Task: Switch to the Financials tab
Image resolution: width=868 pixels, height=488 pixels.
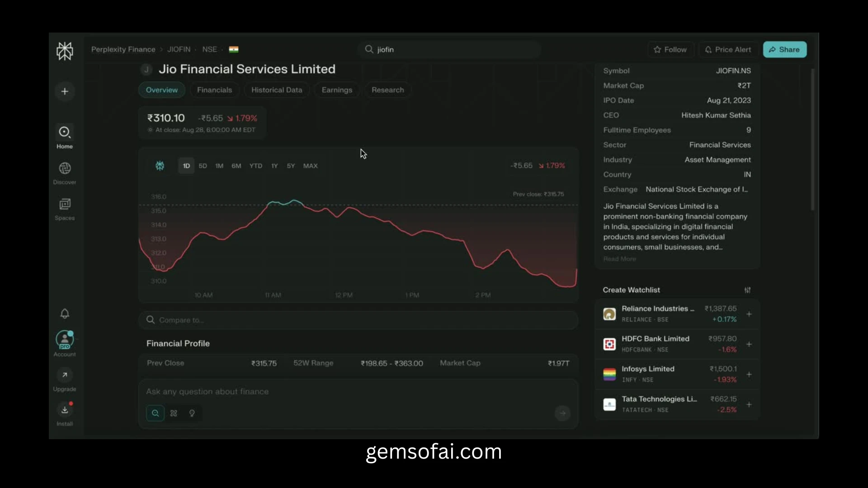Action: 214,90
